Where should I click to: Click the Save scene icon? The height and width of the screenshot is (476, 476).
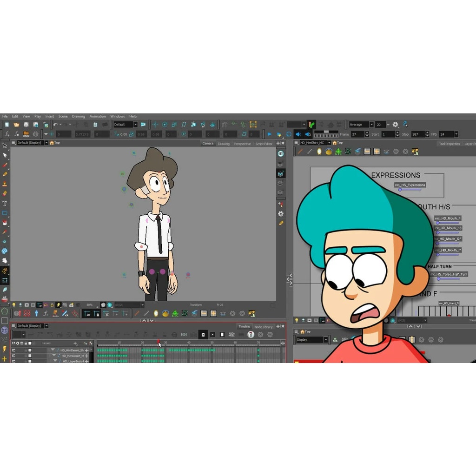pyautogui.click(x=26, y=125)
